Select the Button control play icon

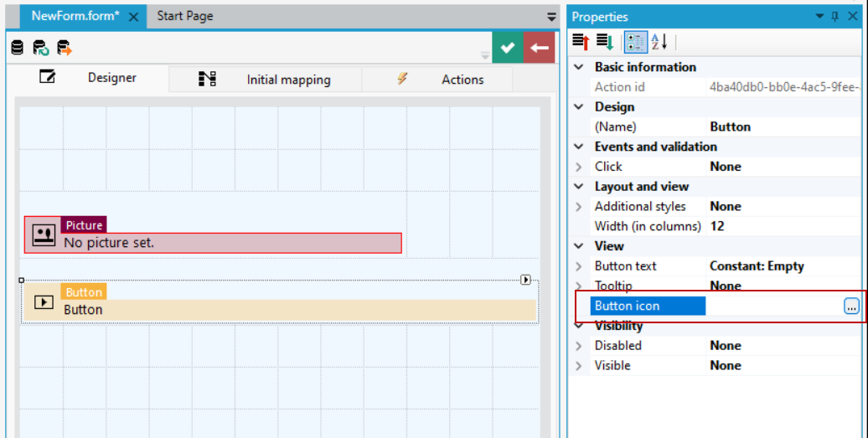click(x=44, y=302)
